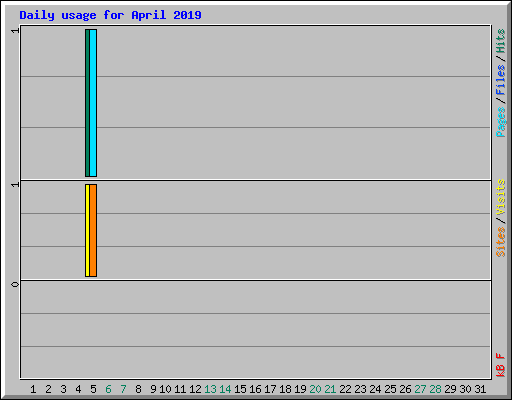This screenshot has width=512, height=400.
Task: Click day 30 on the date axis
Action: (x=465, y=389)
